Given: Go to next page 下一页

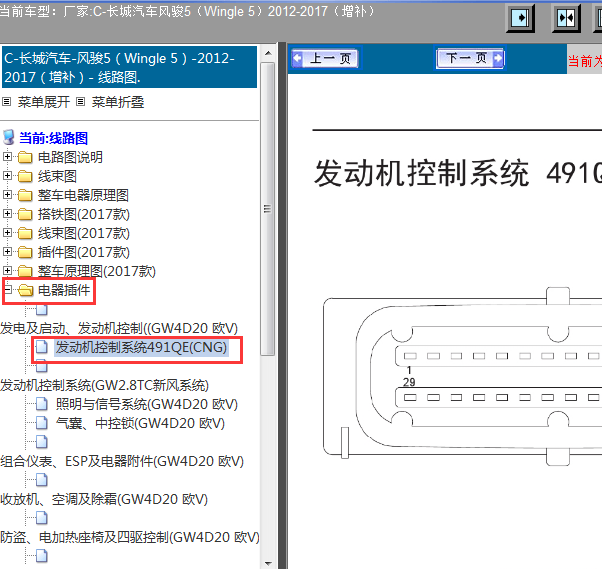Looking at the screenshot, I should [470, 58].
